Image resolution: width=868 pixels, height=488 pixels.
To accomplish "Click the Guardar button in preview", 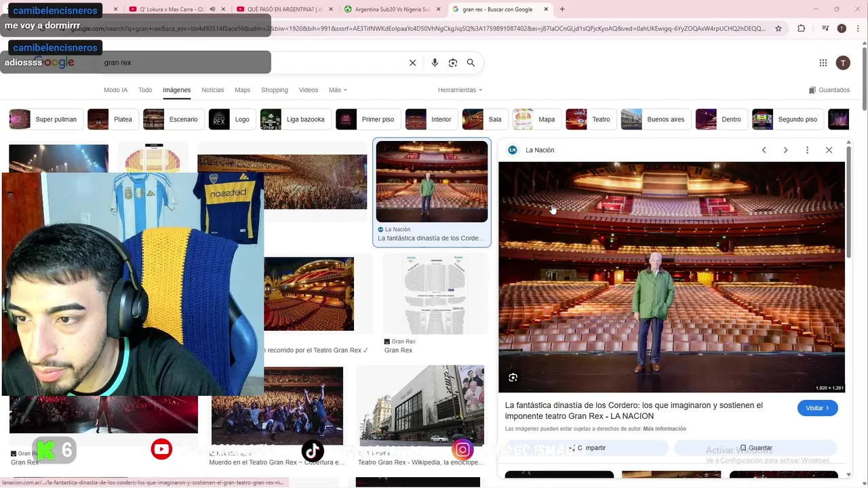I will click(x=755, y=448).
